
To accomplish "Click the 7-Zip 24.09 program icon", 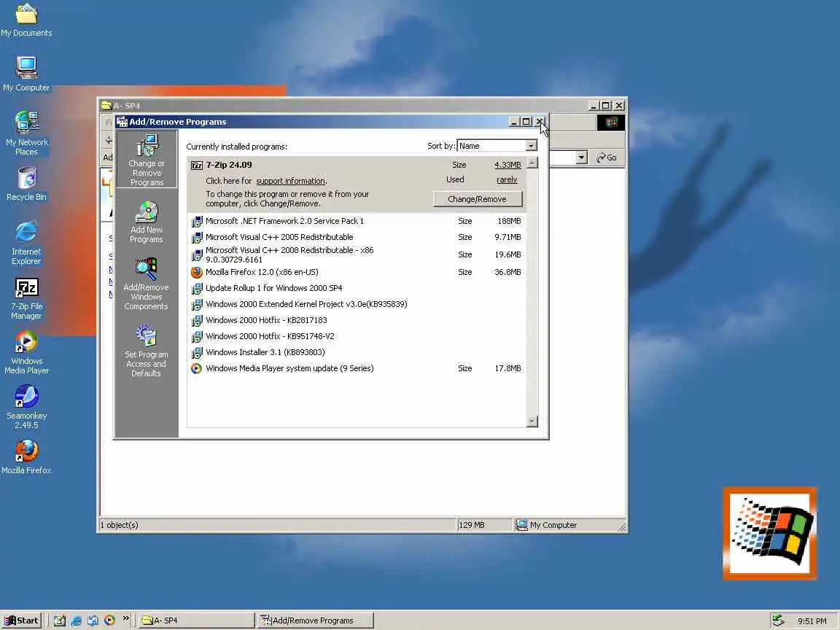I will click(197, 165).
